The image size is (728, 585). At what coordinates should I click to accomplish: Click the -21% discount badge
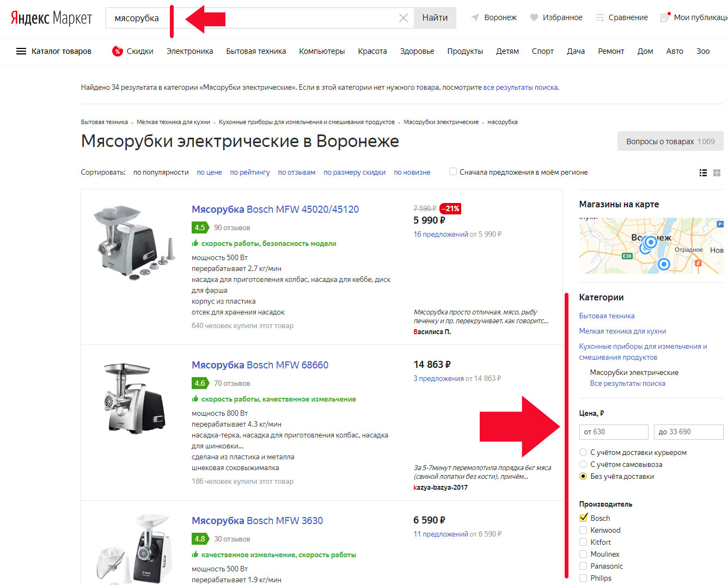450,208
